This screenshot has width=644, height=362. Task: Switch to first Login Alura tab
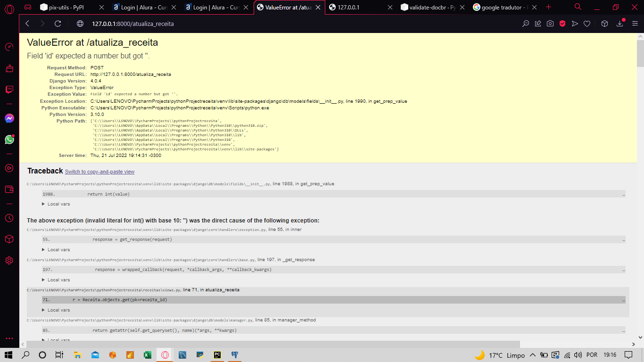pyautogui.click(x=145, y=8)
